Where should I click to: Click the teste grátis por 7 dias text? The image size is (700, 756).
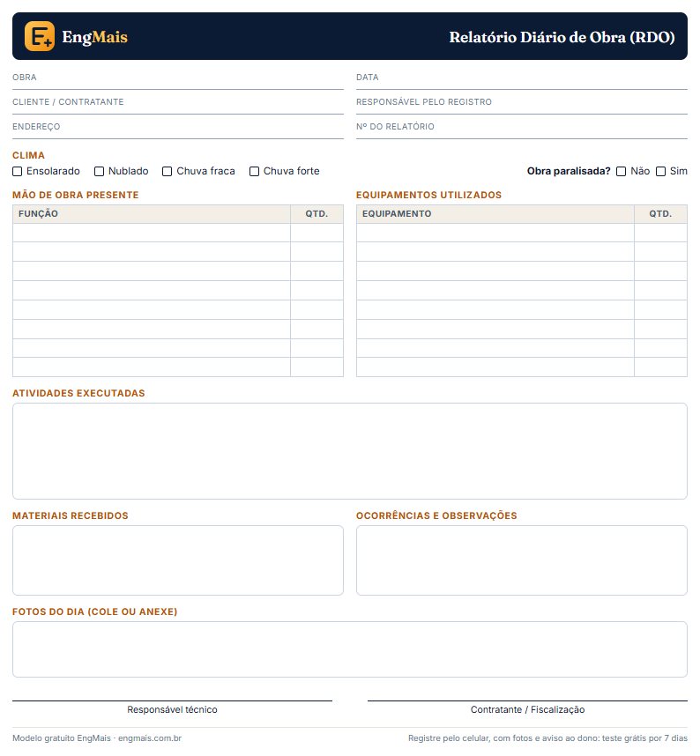[x=644, y=738]
